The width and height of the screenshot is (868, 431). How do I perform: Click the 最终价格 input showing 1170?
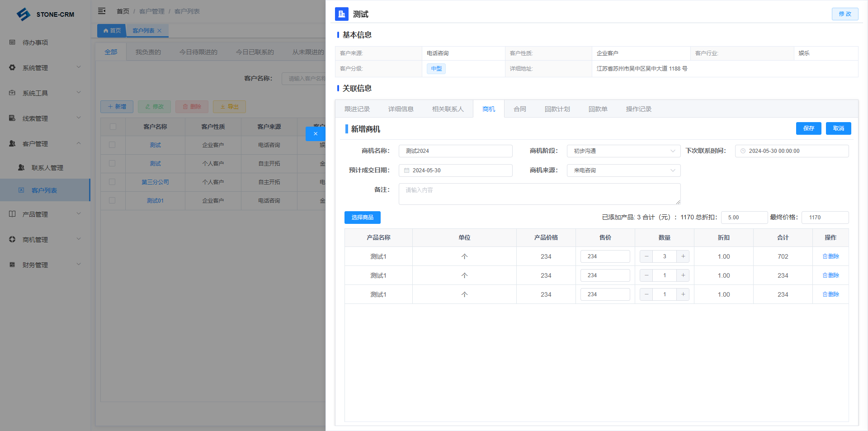pos(825,218)
